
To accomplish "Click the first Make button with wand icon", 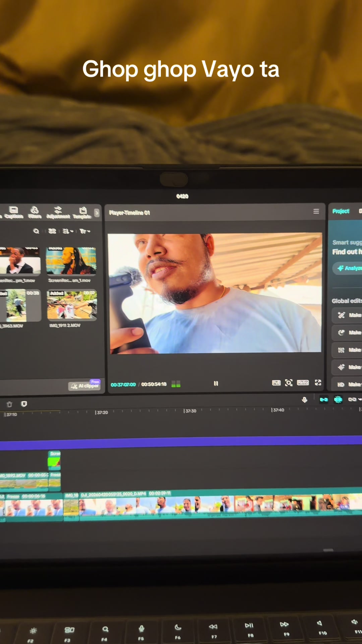I will coord(347,315).
